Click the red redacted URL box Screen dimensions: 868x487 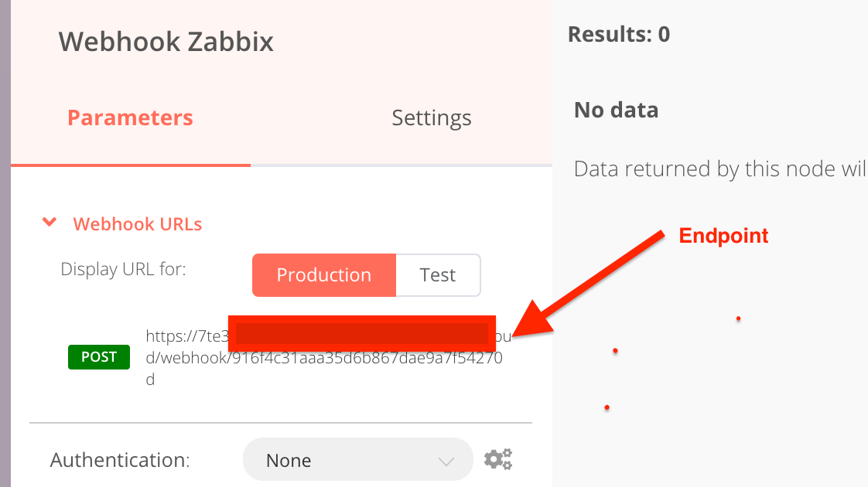click(362, 334)
